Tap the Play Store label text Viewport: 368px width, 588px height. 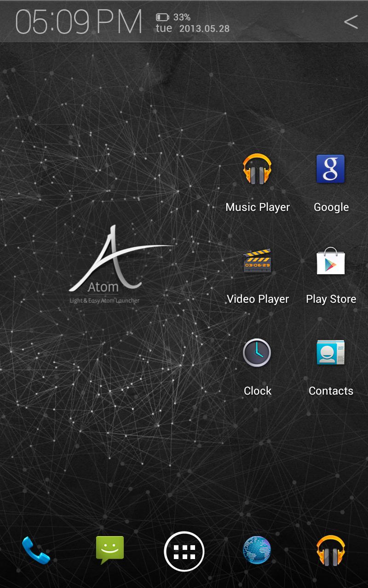(331, 299)
